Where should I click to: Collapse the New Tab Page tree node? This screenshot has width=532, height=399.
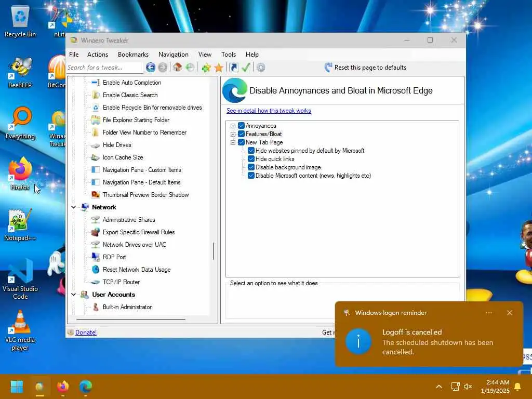[x=233, y=142]
